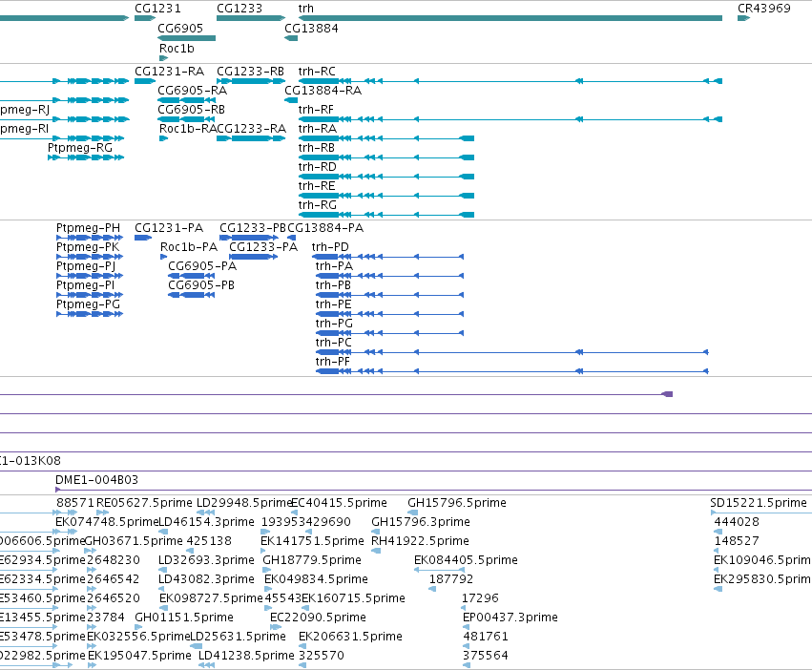Select the CG1231-PA protein label
Screen dimensions: 812x670
click(169, 228)
